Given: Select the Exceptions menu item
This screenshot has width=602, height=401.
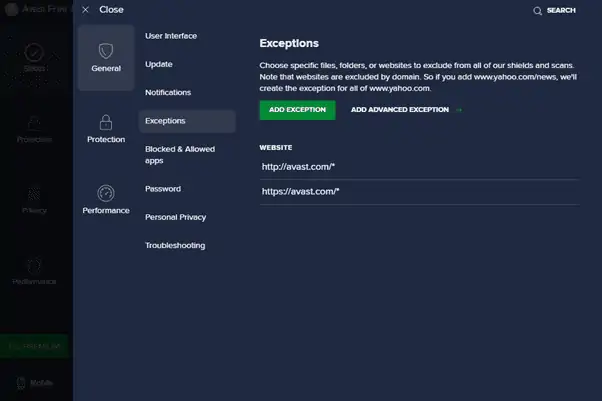Looking at the screenshot, I should [187, 121].
